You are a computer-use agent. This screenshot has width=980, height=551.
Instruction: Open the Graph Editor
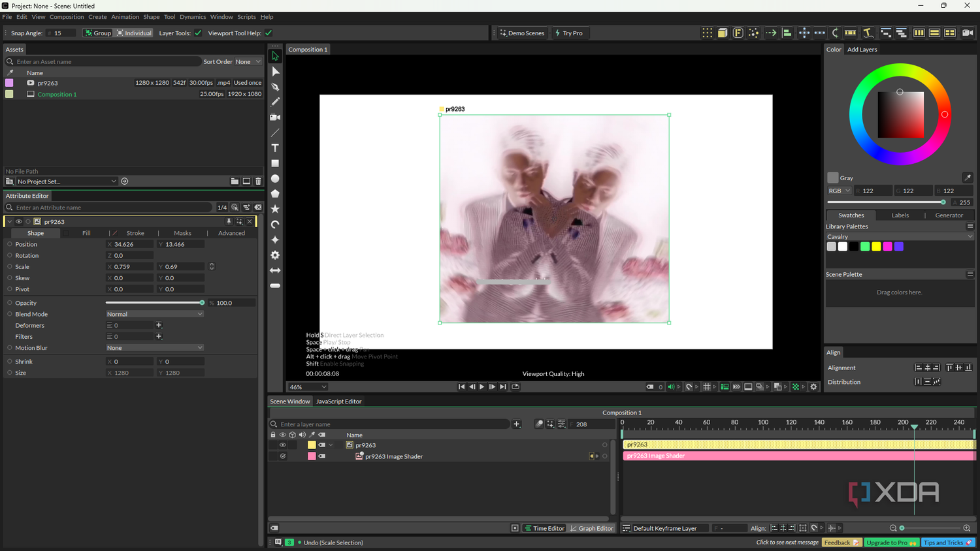pos(592,529)
